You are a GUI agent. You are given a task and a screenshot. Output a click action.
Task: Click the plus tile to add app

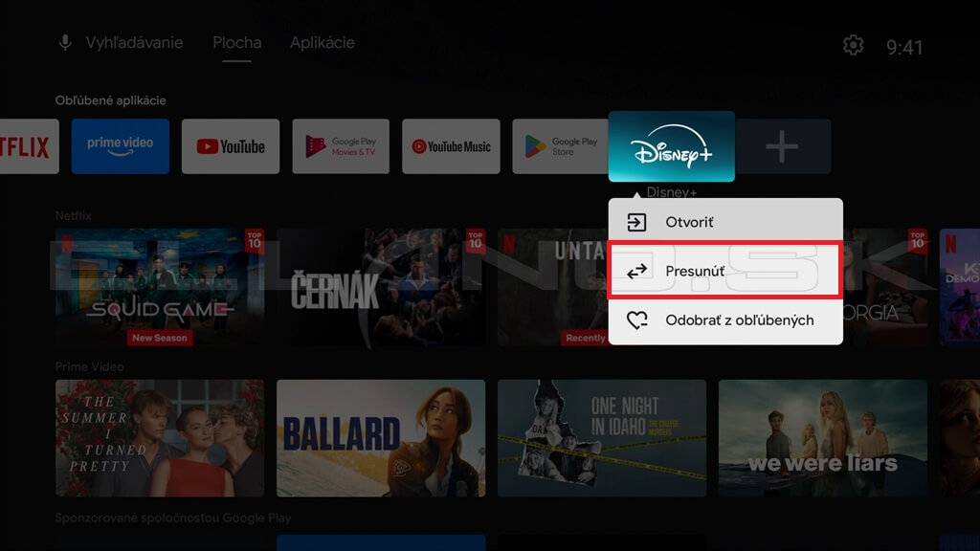tap(782, 146)
